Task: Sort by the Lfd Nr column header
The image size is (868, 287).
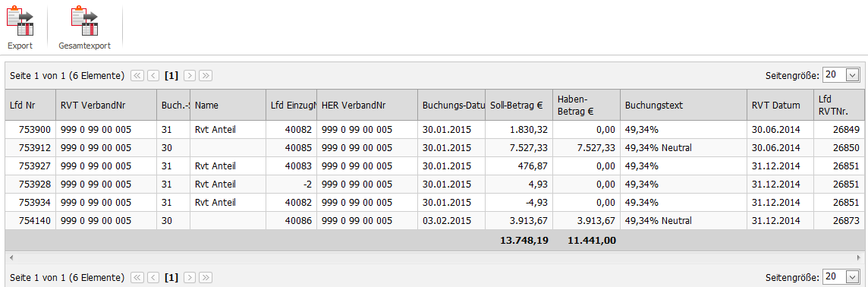Action: click(30, 105)
